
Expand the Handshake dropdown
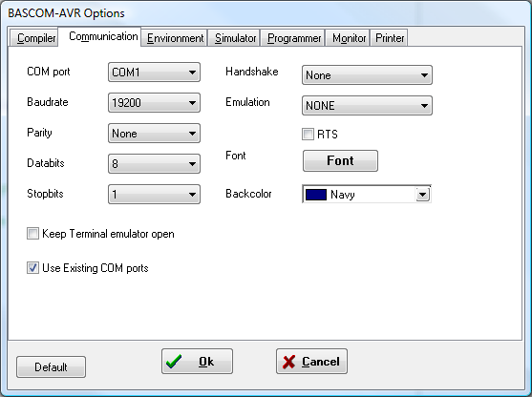(367, 75)
